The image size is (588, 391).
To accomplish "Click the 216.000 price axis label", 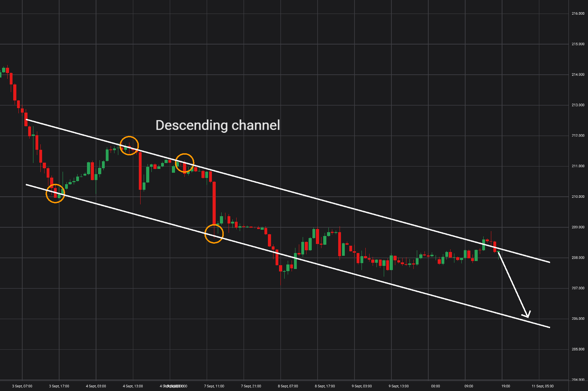I will (578, 14).
